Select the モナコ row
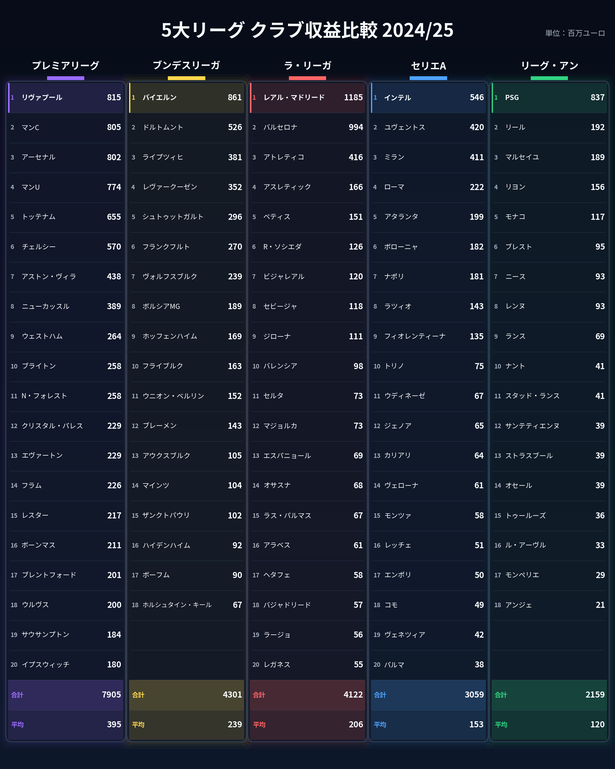615x769 pixels. (549, 217)
